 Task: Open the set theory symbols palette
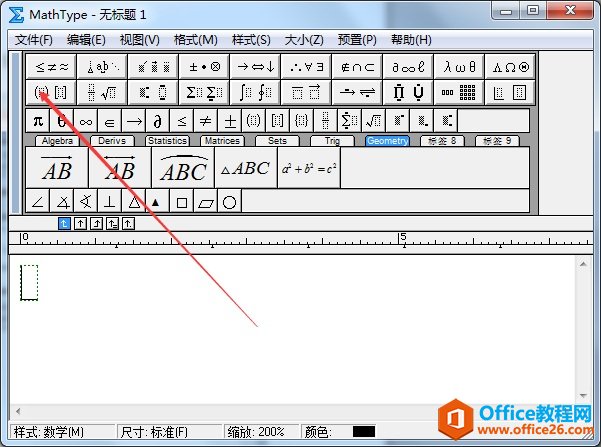tap(357, 67)
